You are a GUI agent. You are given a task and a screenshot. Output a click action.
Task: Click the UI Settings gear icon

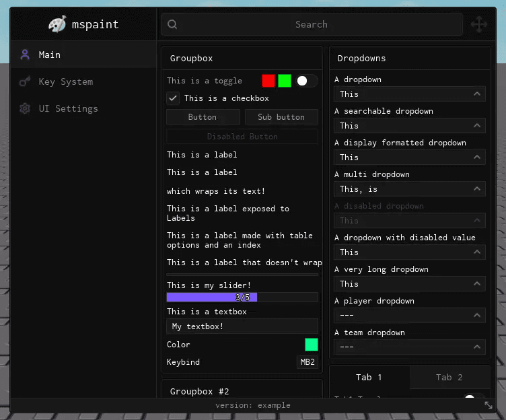pyautogui.click(x=25, y=108)
